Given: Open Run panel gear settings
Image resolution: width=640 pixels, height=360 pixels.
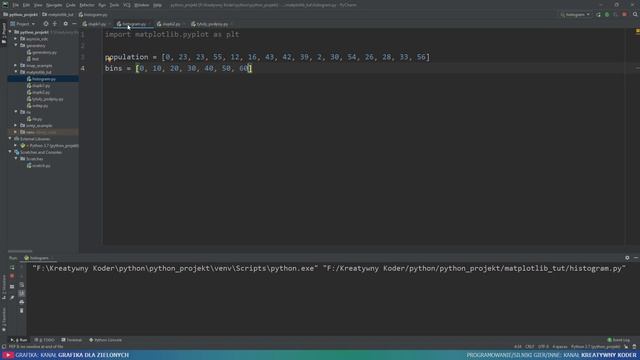Looking at the screenshot, I should click(627, 258).
